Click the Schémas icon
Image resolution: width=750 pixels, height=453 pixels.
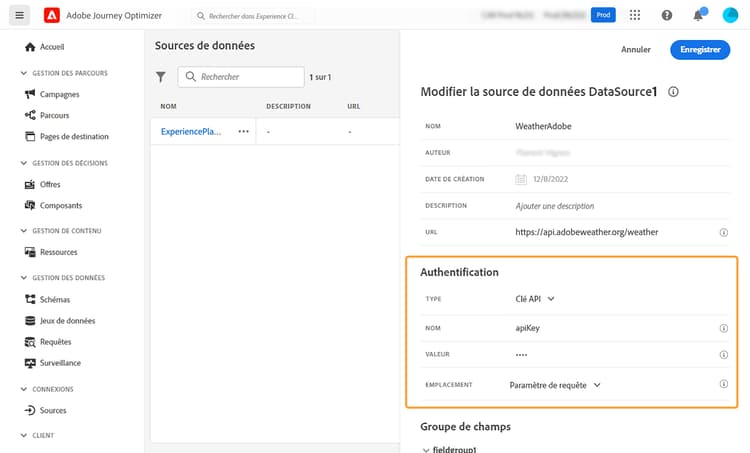pos(30,299)
